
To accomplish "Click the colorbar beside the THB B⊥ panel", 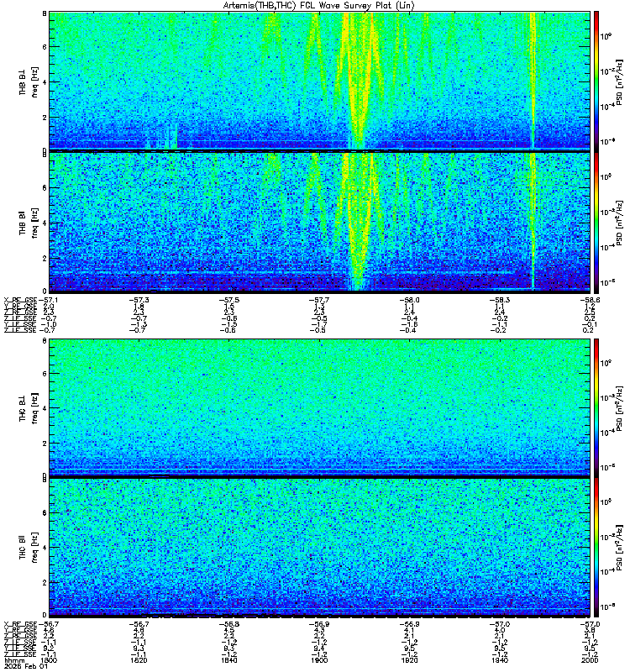I will [x=596, y=81].
